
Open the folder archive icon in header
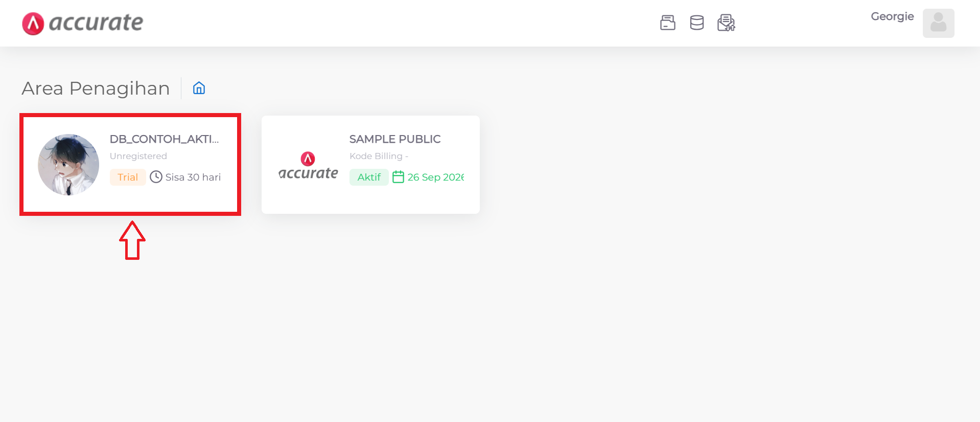click(667, 23)
